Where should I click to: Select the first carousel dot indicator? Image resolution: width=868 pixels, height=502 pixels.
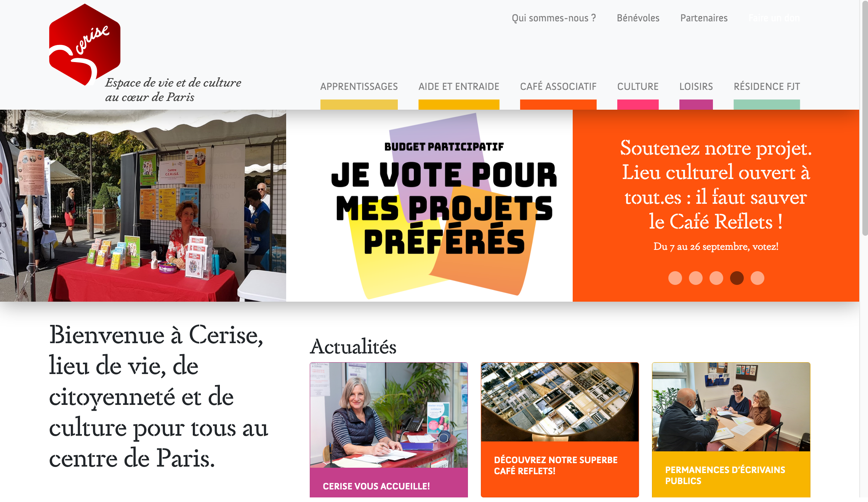(675, 278)
